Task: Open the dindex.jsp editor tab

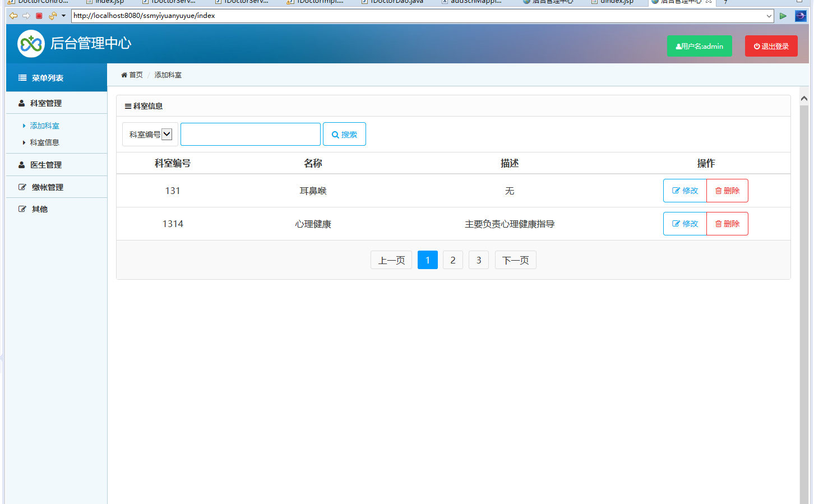Action: (x=614, y=2)
